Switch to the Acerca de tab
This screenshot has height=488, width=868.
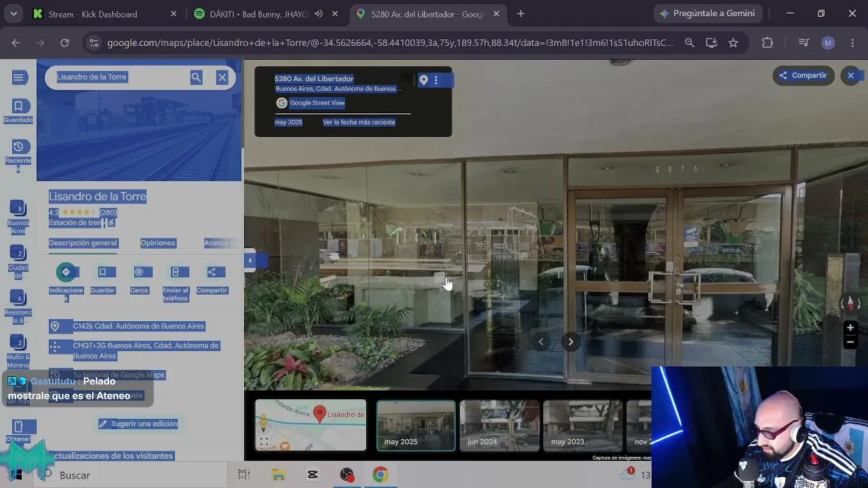pyautogui.click(x=220, y=243)
